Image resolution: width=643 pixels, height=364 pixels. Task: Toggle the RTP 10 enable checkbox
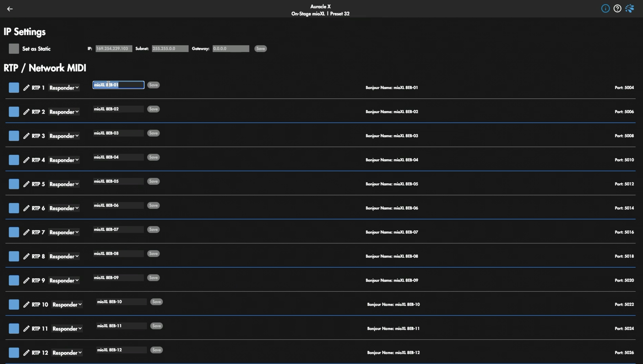[14, 305]
